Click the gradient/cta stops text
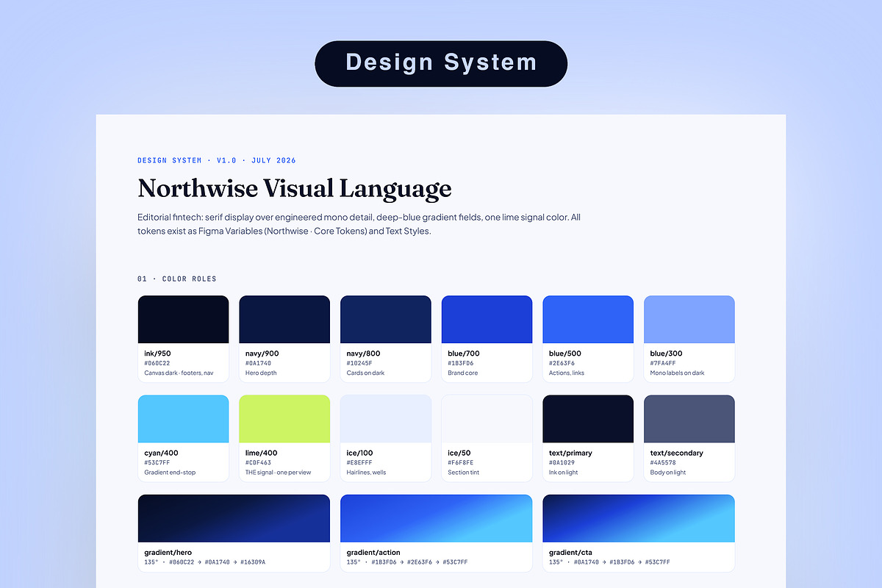 pyautogui.click(x=609, y=562)
